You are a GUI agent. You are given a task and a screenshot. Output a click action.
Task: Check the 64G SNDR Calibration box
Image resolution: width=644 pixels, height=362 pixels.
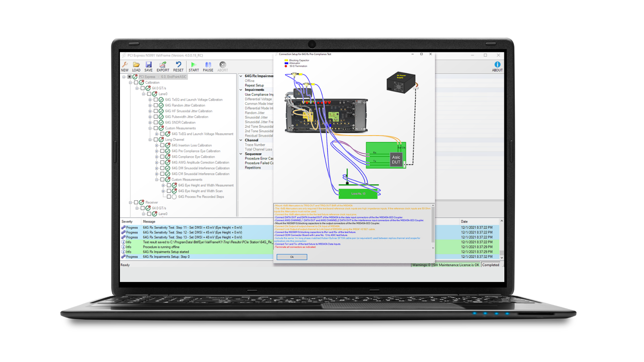point(155,123)
